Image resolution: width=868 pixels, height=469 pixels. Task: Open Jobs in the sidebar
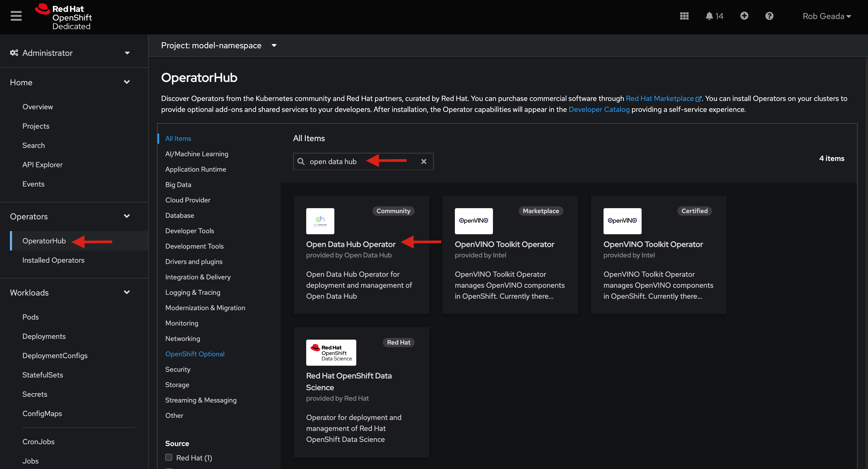[30, 461]
